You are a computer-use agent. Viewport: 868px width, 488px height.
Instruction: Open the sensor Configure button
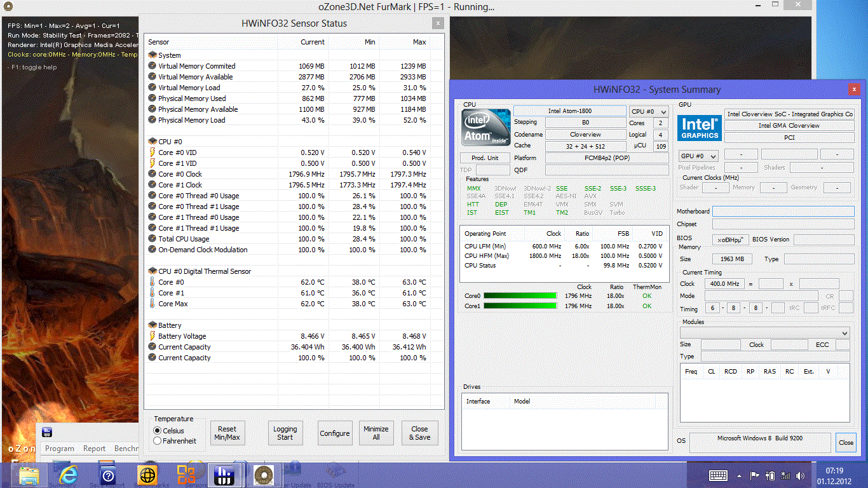tap(335, 433)
